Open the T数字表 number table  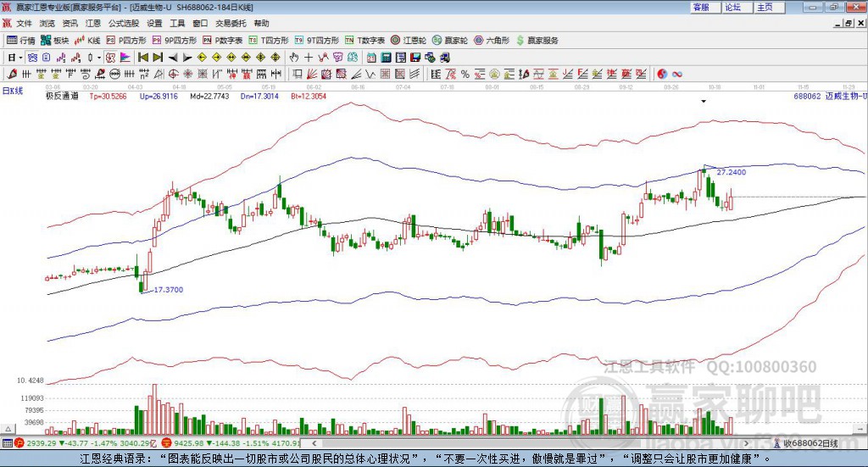pos(364,41)
